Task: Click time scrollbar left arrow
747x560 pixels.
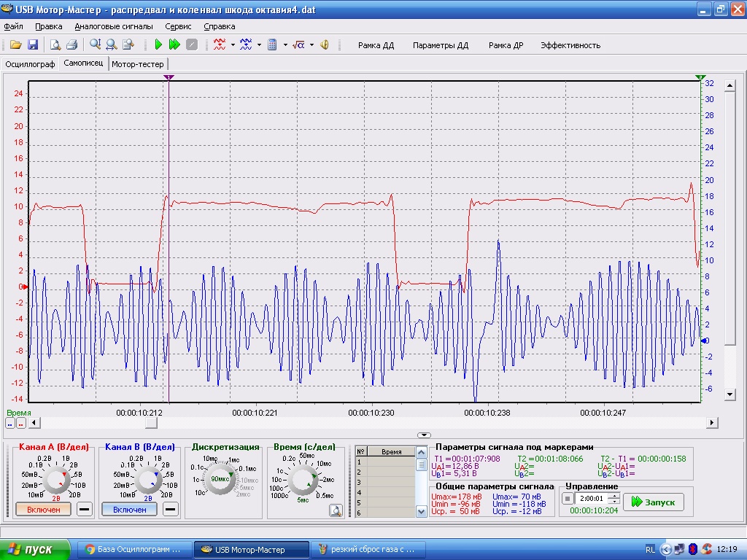Action: point(34,422)
